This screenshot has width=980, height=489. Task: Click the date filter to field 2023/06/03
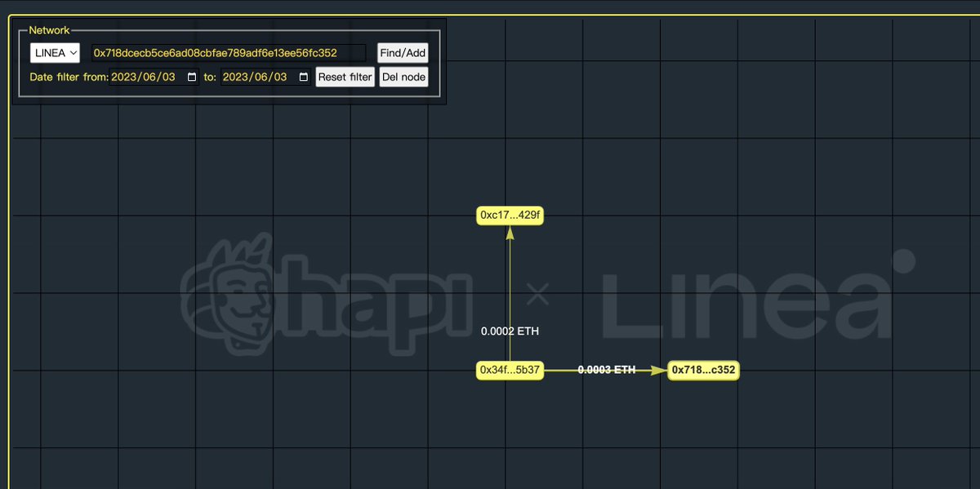pos(265,77)
